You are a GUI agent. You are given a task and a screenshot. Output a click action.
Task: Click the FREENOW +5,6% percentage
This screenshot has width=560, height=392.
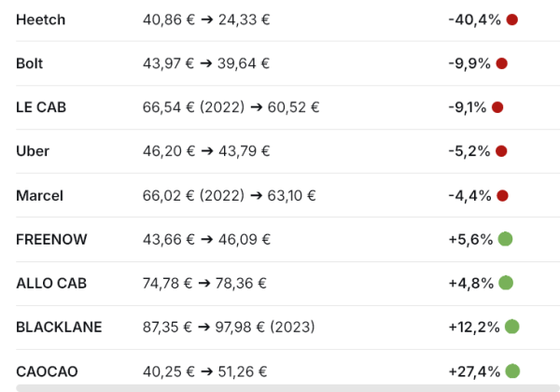tap(470, 239)
